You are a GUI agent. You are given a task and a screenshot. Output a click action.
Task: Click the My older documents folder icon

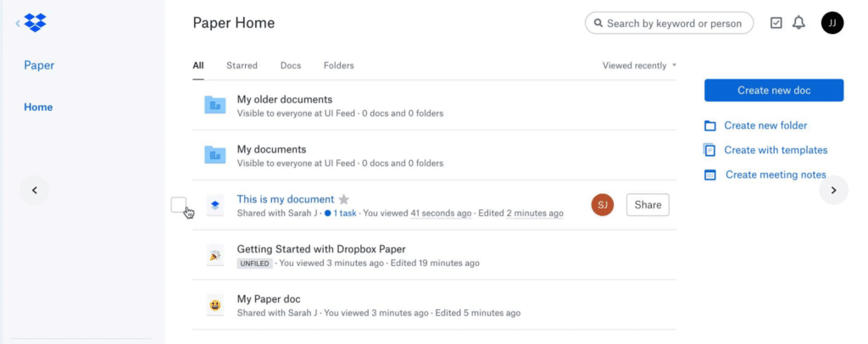214,105
